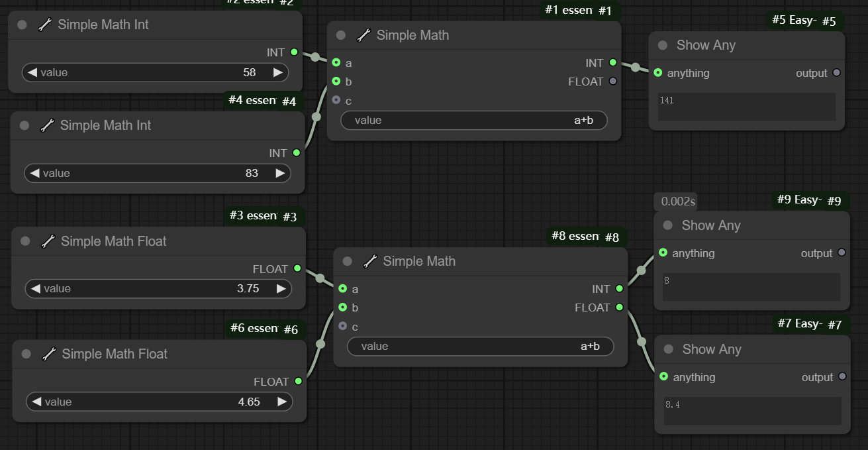868x450 pixels.
Task: Collapse Simple Math Float node with value 4.65
Action: click(26, 355)
